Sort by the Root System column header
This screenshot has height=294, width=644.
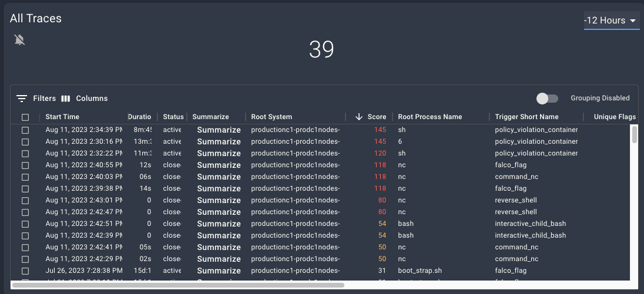pyautogui.click(x=272, y=117)
